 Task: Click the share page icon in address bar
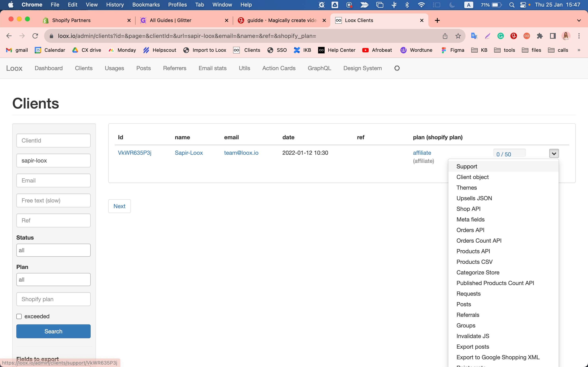coord(445,36)
